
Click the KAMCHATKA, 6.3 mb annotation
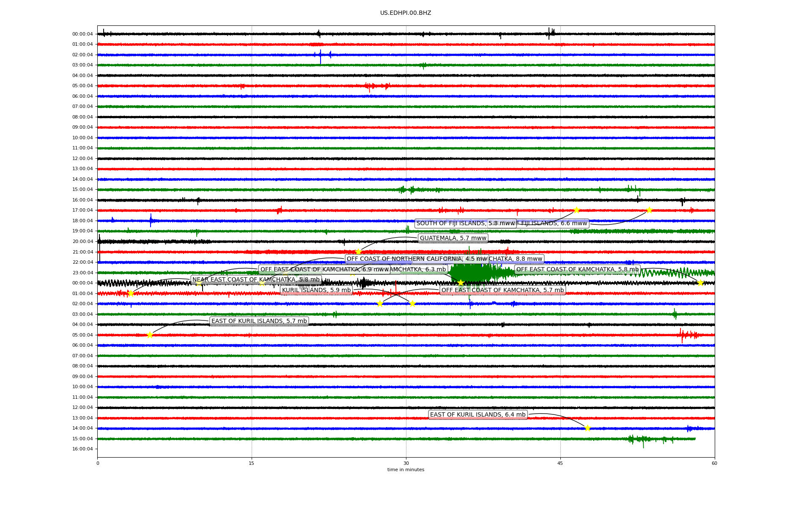[418, 270]
